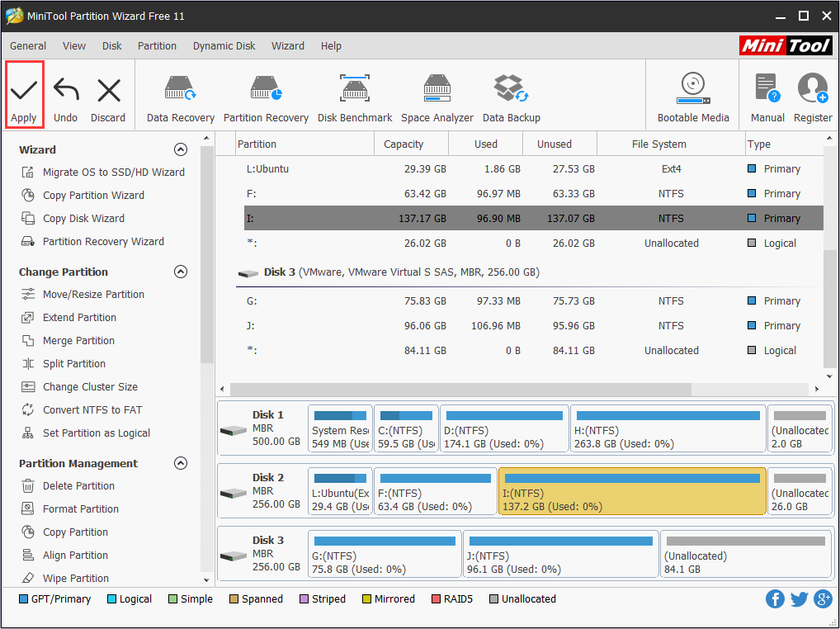This screenshot has width=840, height=629.
Task: Open the Google Plus icon
Action: click(x=823, y=598)
